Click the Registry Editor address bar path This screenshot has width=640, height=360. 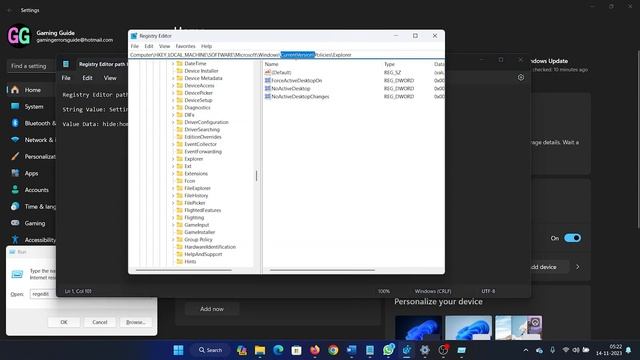point(286,55)
